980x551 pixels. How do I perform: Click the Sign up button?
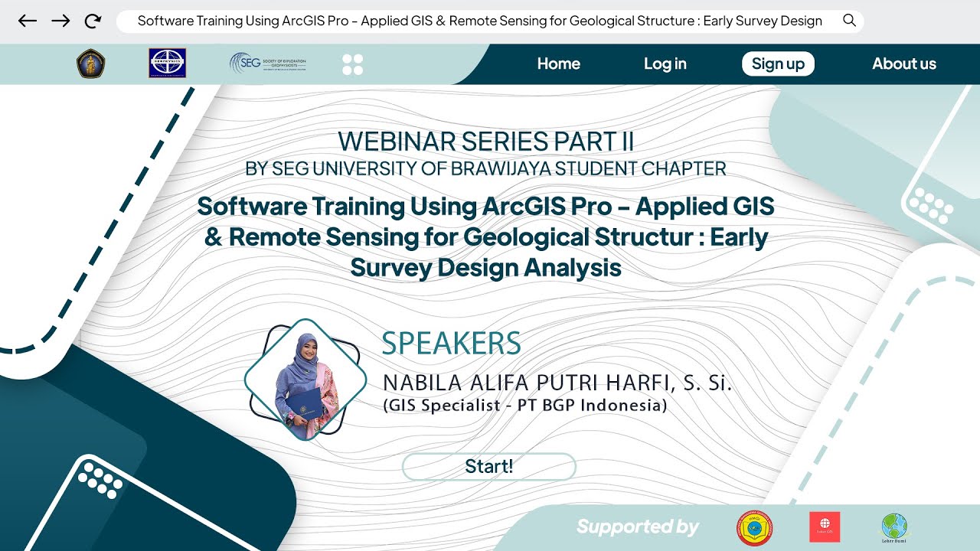778,64
